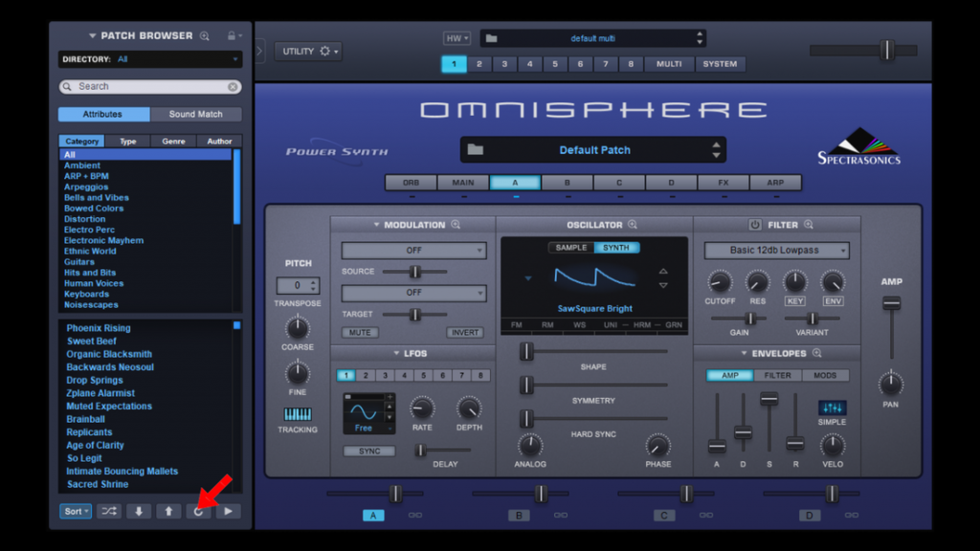This screenshot has width=980, height=551.
Task: Click the AMP level slider handle
Action: click(x=892, y=303)
